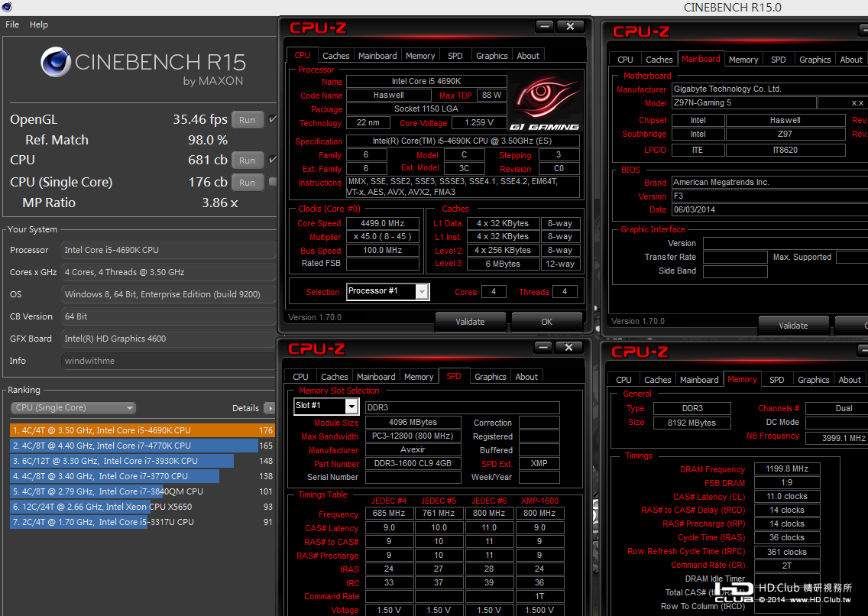Run the OpenGL benchmark
Viewport: 868px width, 616px height.
(247, 119)
